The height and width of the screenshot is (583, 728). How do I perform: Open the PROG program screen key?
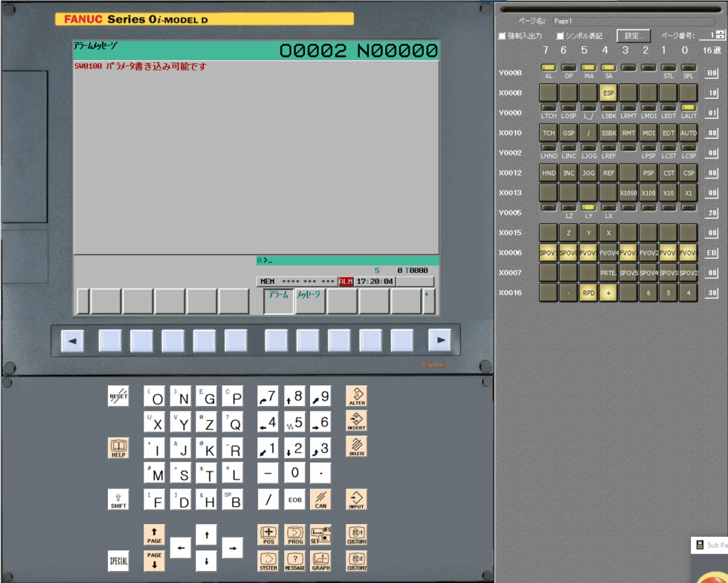tap(295, 535)
